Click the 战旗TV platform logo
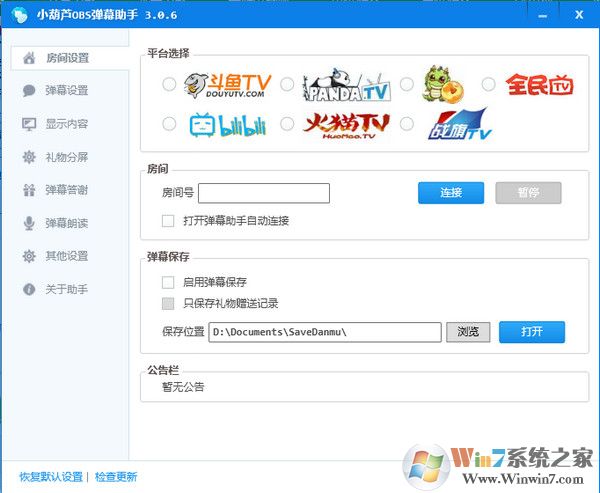Screen dimensions: 600x493 tap(459, 124)
